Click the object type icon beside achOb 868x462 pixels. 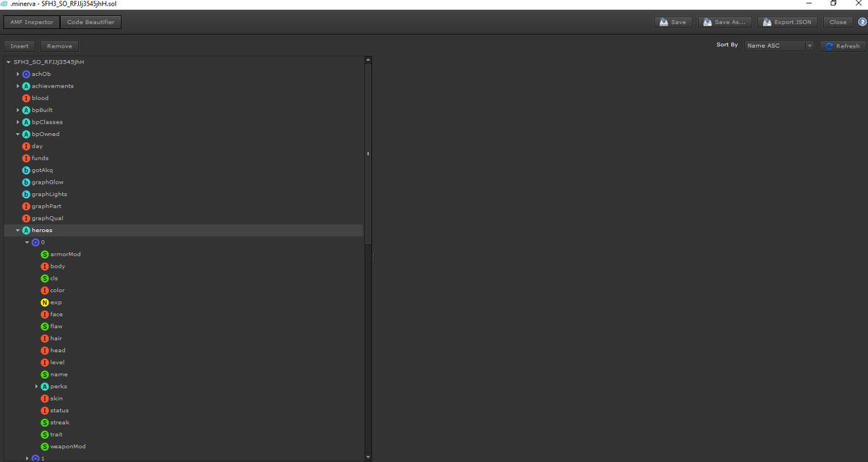pos(26,74)
